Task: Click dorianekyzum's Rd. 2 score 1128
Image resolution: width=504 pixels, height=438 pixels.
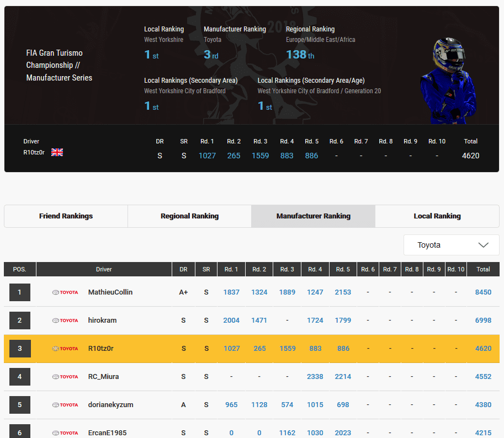Action: click(259, 405)
